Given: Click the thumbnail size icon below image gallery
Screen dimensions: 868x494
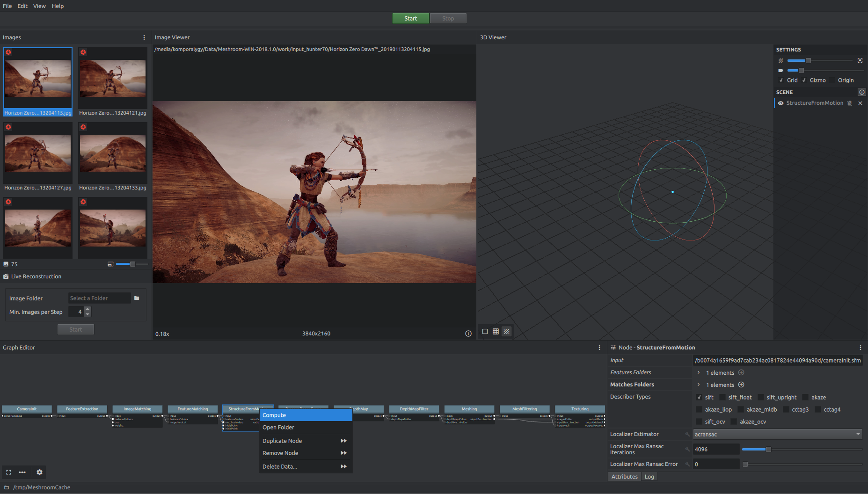Looking at the screenshot, I should tap(110, 264).
